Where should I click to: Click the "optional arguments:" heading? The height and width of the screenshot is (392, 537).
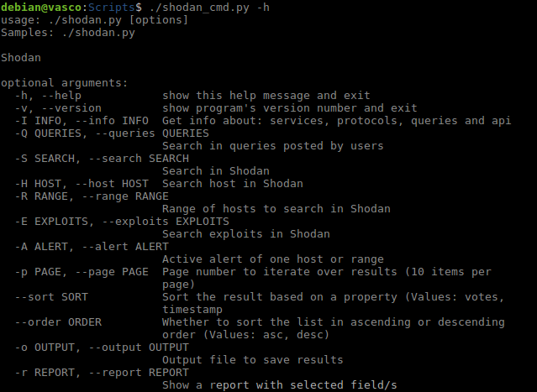pyautogui.click(x=64, y=82)
